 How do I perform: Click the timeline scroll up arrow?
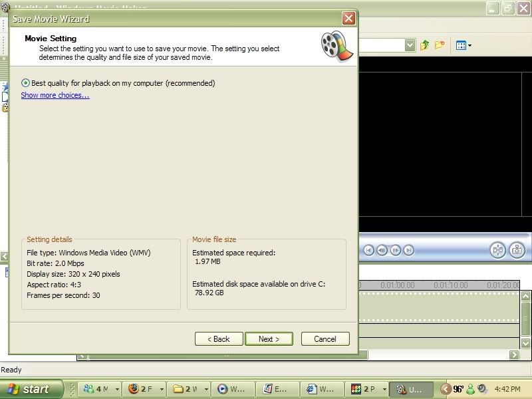coord(525,296)
